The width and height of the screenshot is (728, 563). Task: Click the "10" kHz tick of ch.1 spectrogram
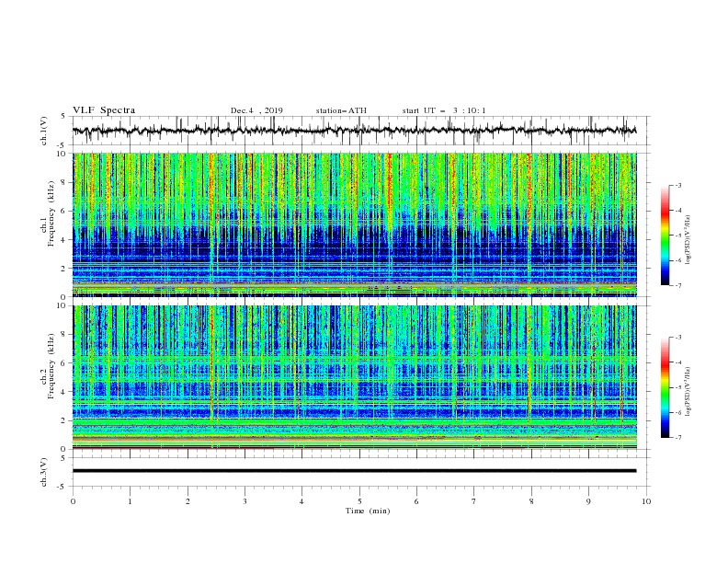pos(62,154)
